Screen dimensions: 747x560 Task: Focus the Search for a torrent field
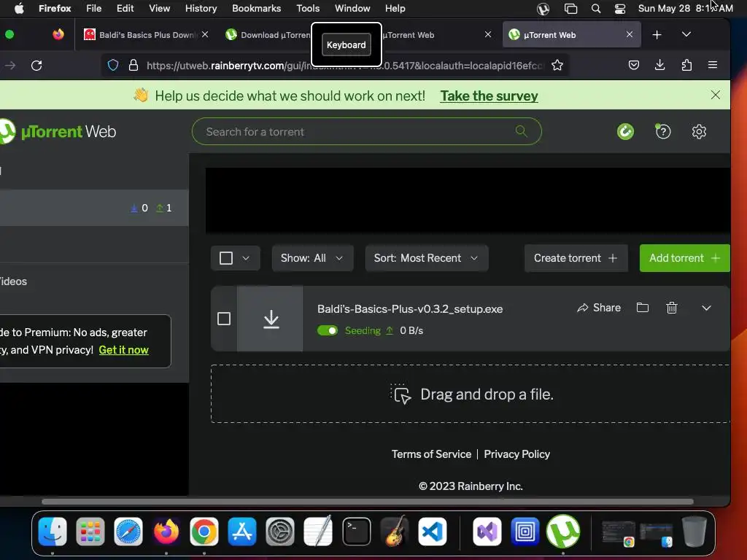coord(366,131)
